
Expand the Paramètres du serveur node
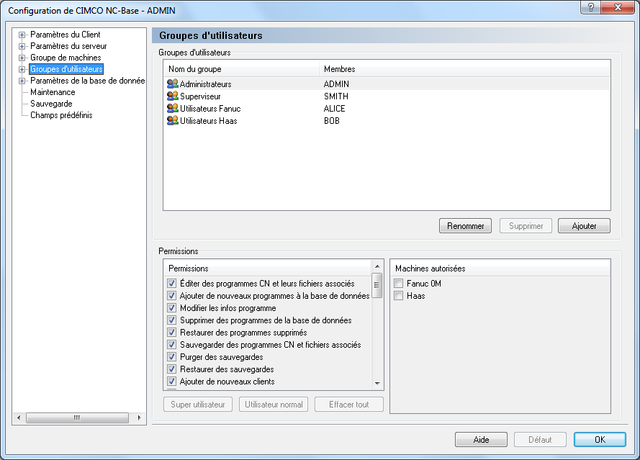click(22, 46)
